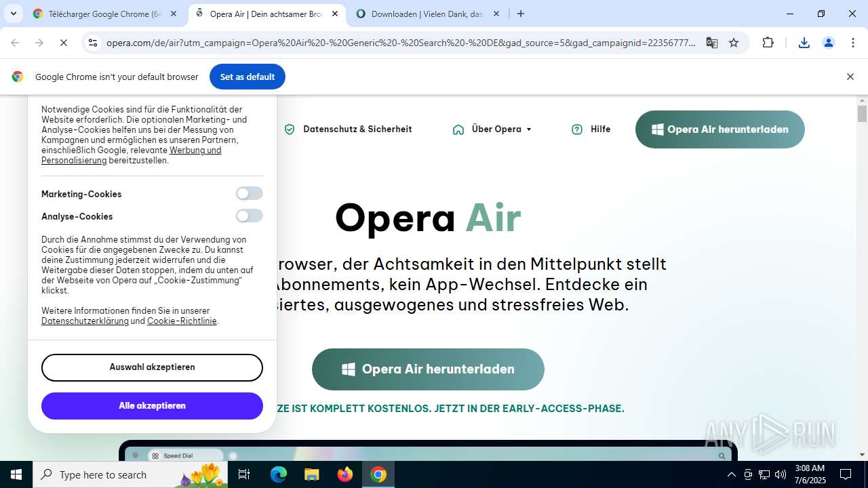
Task: Click the Opera Air heading text
Action: click(428, 218)
